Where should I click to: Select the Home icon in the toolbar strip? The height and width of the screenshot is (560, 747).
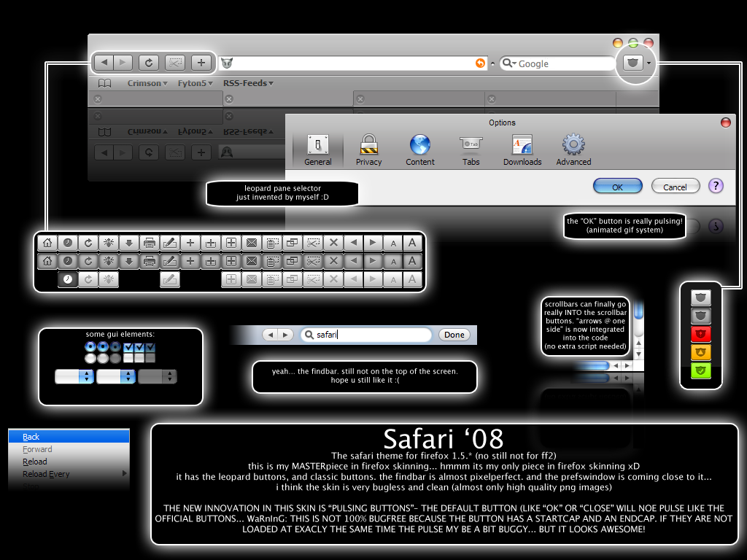point(47,243)
